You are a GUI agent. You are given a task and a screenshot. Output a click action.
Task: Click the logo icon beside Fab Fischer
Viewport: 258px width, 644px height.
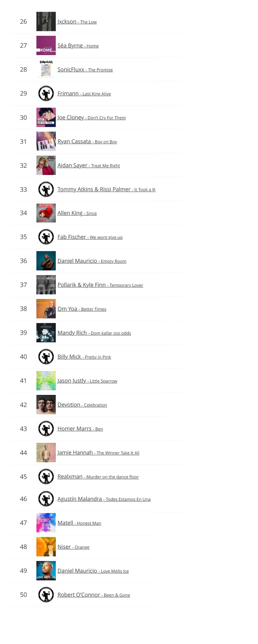point(46,237)
